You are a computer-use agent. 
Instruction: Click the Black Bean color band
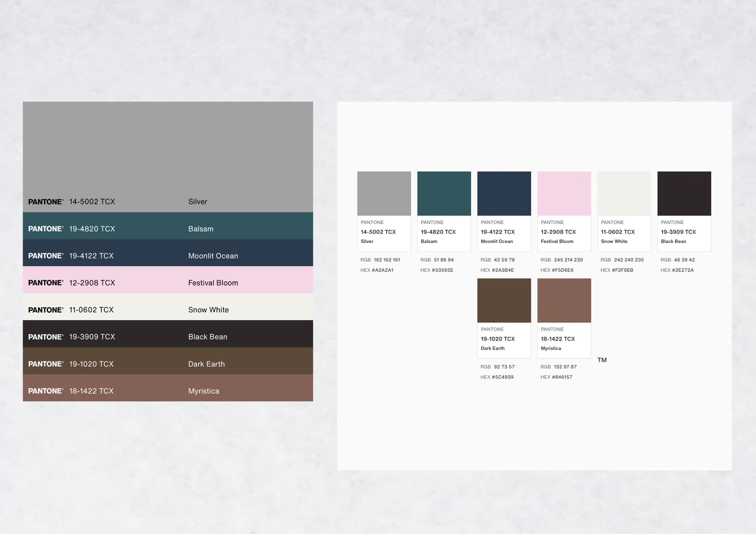[168, 334]
